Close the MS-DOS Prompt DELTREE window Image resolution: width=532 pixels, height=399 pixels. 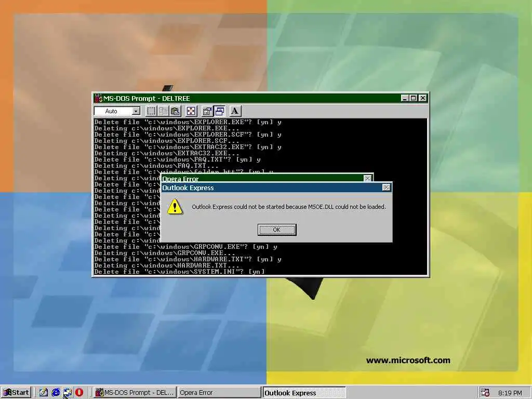[422, 98]
